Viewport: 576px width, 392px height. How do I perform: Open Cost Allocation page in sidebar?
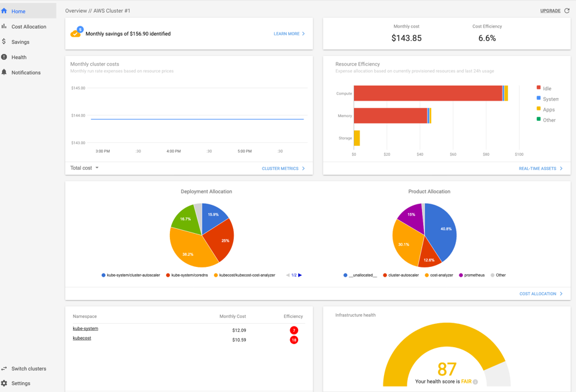click(x=28, y=26)
